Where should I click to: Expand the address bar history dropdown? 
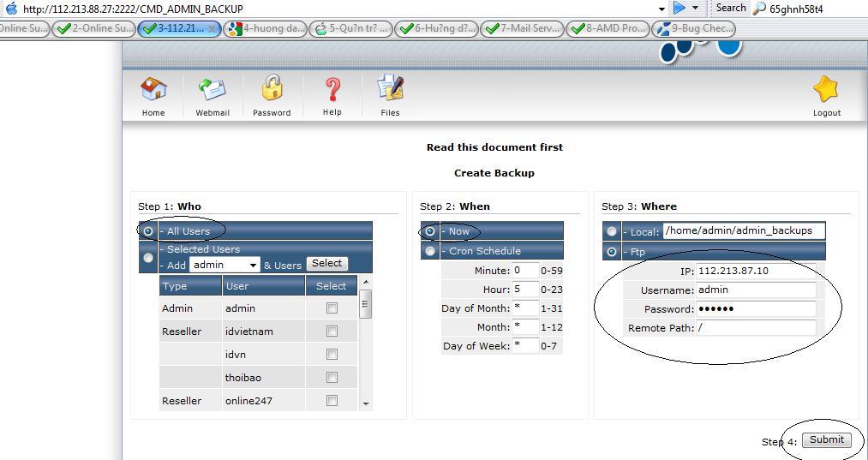(661, 9)
